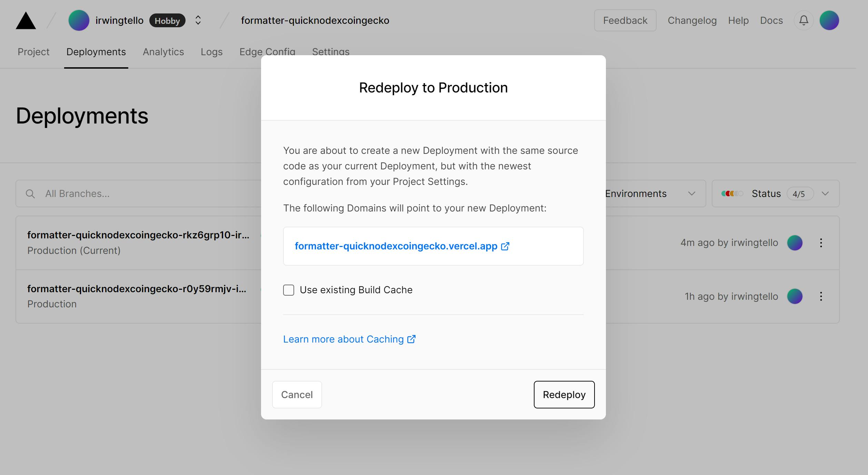Viewport: 868px width, 475px height.
Task: Enable Use existing Build Cache checkbox
Action: (288, 289)
